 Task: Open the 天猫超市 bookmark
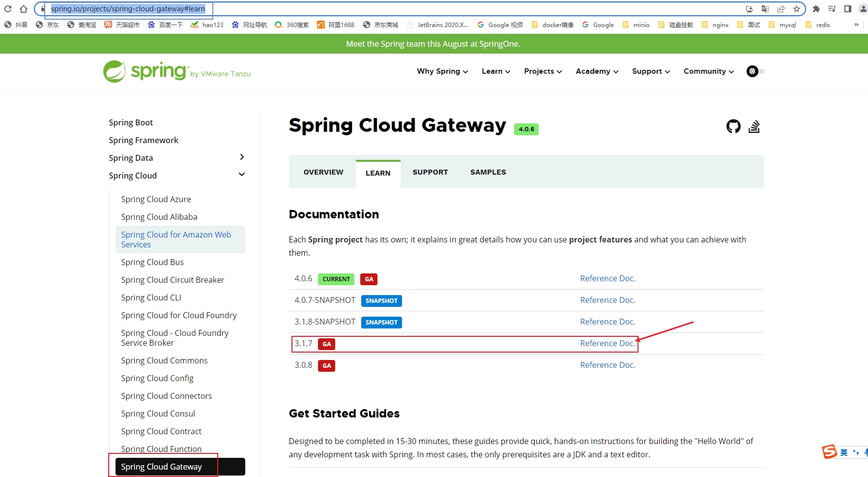(x=122, y=25)
